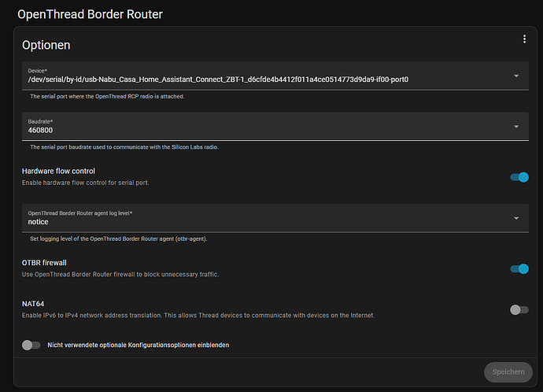Click the firewall block unnecessary traffic description
Viewport: 543px width, 392px height.
tap(120, 274)
